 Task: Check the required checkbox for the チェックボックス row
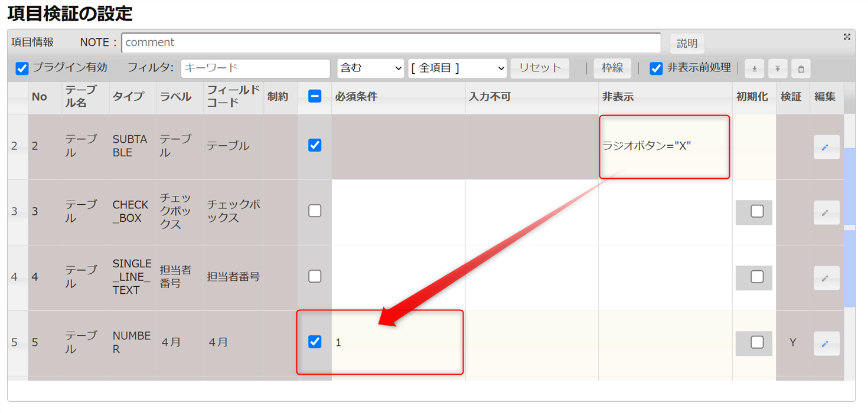click(315, 211)
